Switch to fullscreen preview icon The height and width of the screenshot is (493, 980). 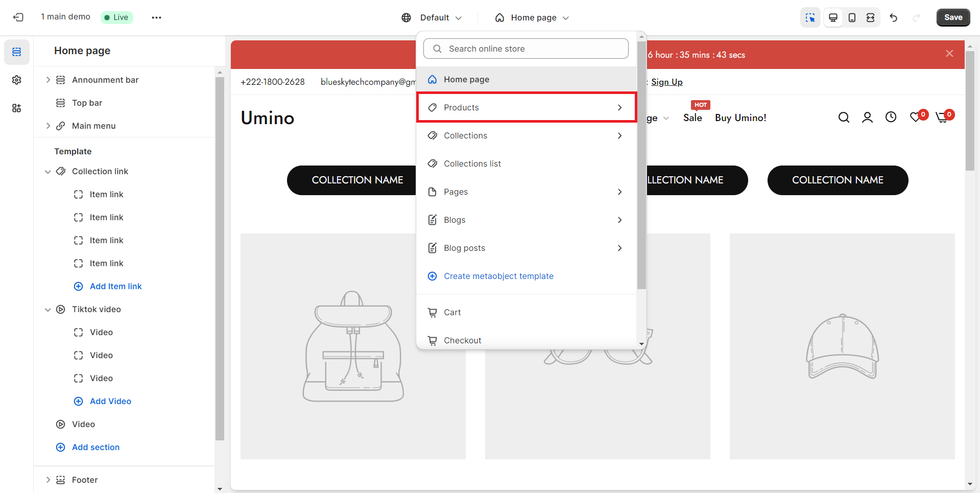(870, 17)
